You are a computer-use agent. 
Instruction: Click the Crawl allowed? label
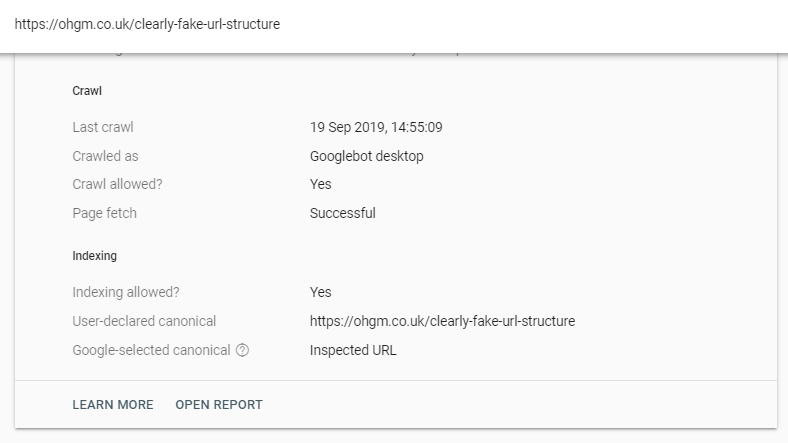coord(118,184)
